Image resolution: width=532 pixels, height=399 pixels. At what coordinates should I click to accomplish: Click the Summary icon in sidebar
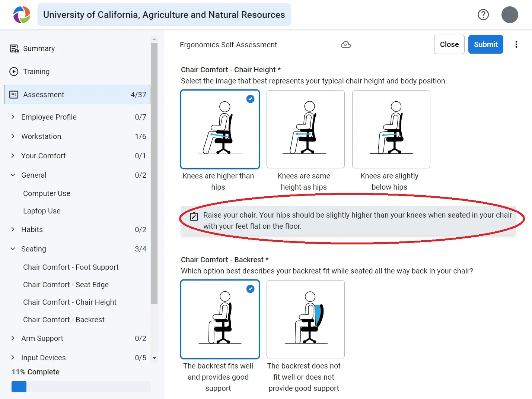click(14, 49)
